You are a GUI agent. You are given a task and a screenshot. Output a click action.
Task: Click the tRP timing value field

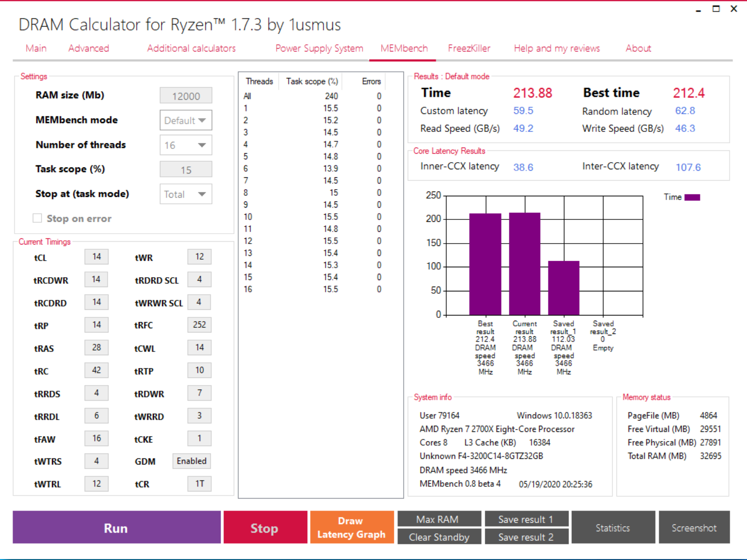point(97,325)
